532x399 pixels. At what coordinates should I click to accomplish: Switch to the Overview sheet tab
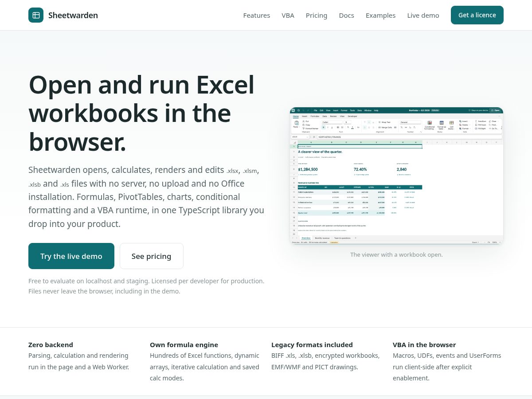point(306,238)
